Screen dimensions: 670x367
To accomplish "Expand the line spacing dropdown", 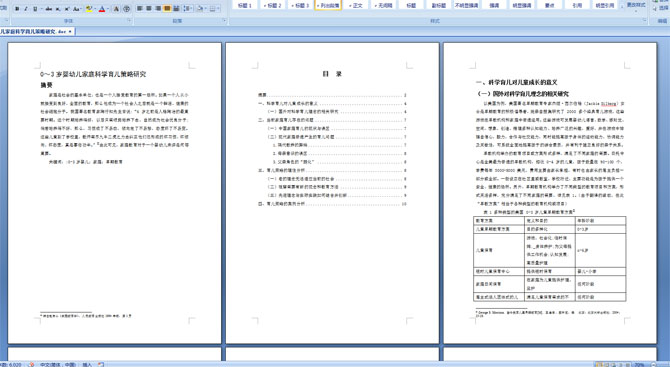I will point(191,9).
